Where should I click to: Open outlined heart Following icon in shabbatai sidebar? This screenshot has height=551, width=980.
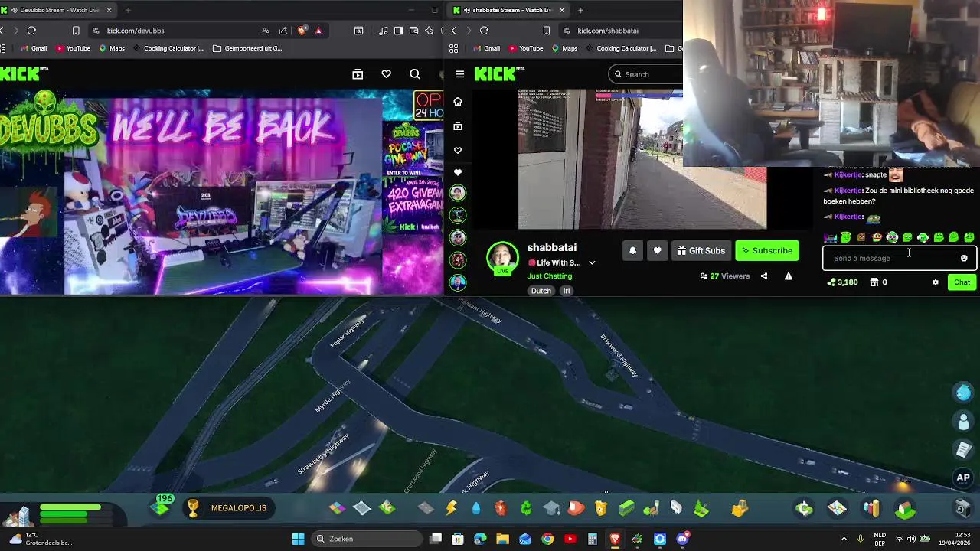pos(458,150)
